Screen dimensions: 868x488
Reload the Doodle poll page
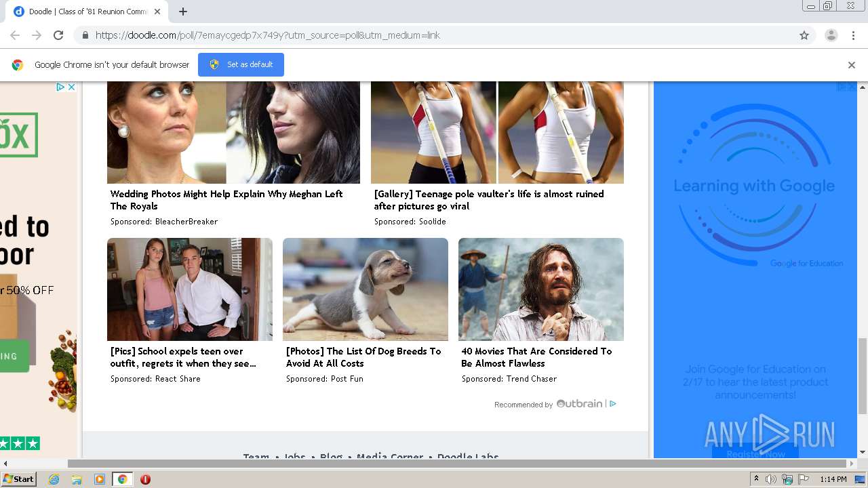(x=58, y=35)
